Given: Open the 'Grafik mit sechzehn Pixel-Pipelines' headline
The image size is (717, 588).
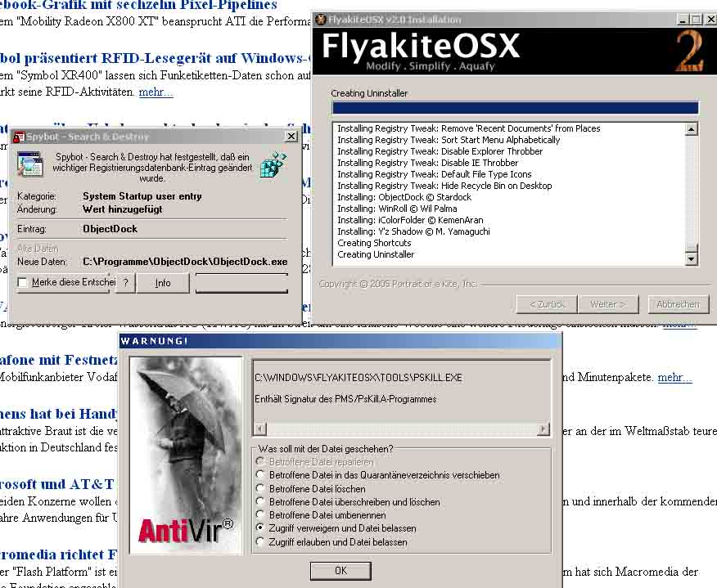Looking at the screenshot, I should click(x=138, y=5).
